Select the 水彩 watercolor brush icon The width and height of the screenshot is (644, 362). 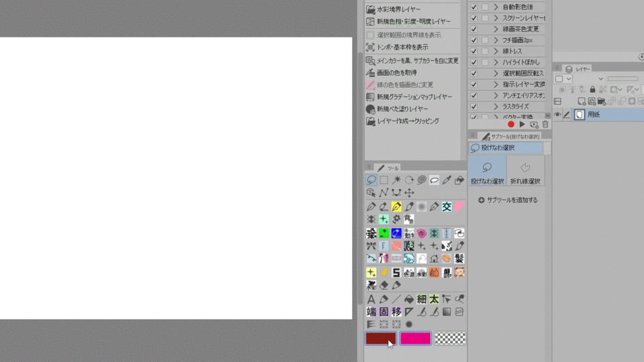pyautogui.click(x=421, y=273)
